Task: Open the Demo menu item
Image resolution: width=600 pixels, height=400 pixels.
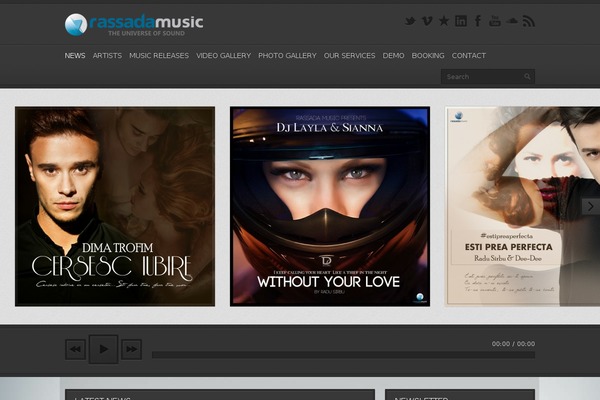Action: click(393, 56)
